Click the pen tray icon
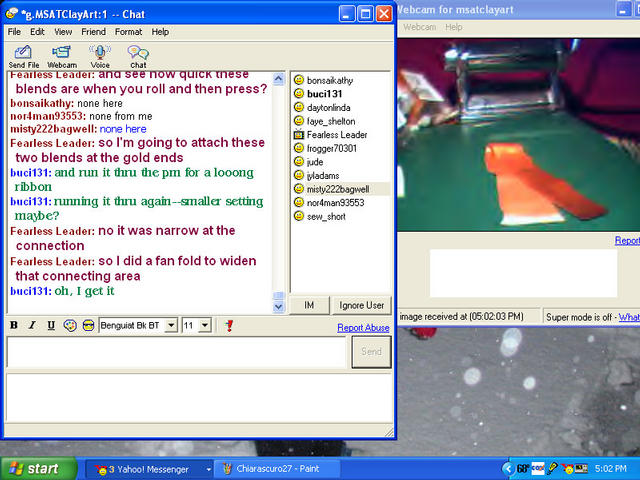Viewport: 640px width, 480px height. pyautogui.click(x=553, y=469)
